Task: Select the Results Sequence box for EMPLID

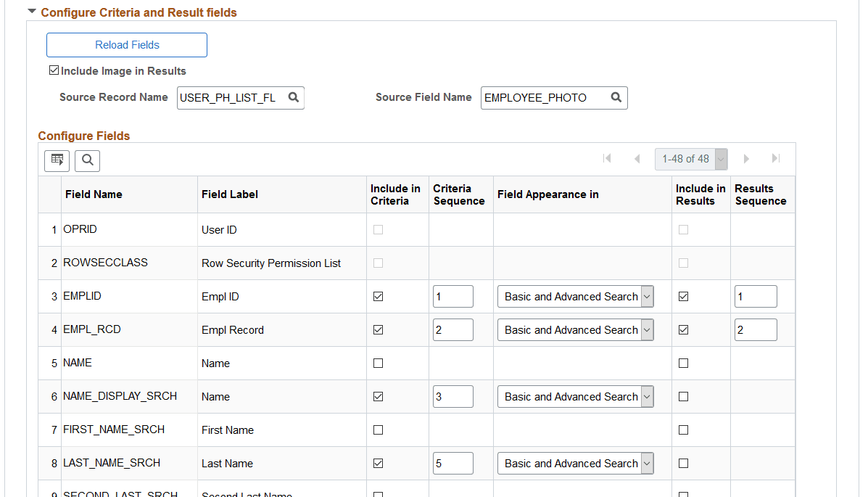Action: click(x=756, y=296)
